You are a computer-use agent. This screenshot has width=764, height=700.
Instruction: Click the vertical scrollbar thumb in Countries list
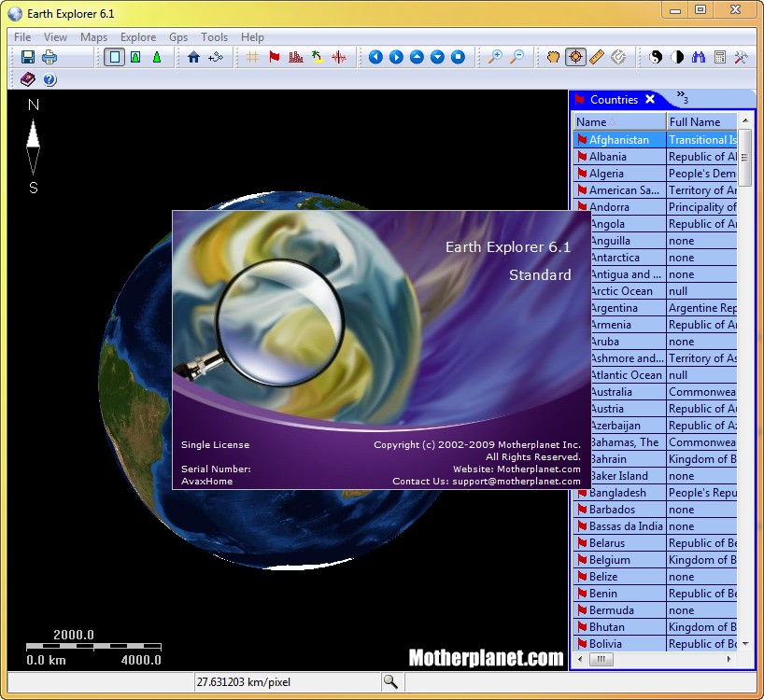(744, 157)
